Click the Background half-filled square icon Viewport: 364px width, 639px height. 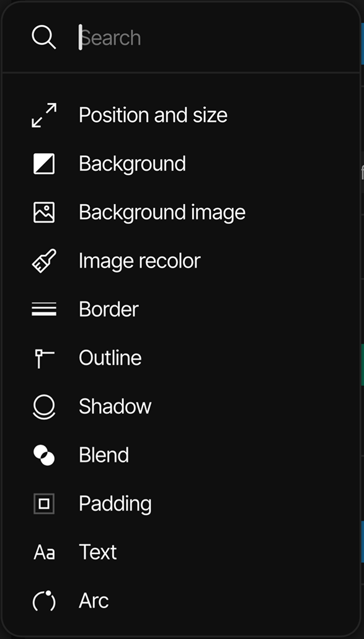point(43,163)
